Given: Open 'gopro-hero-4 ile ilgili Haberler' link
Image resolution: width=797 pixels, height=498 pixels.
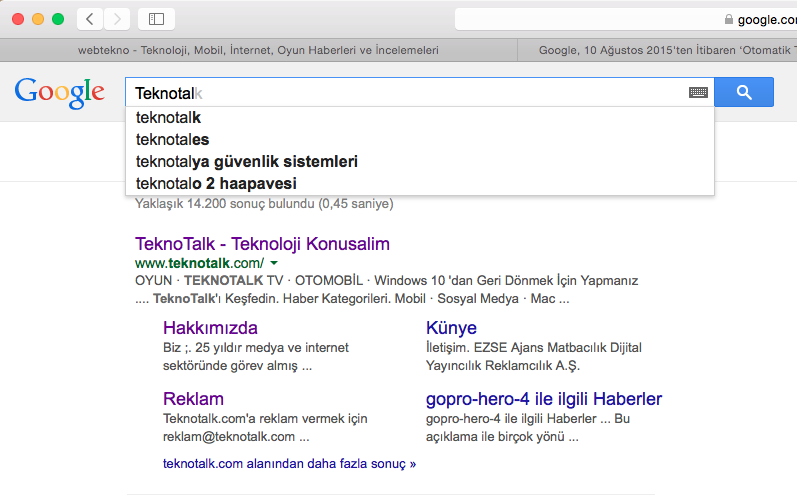Looking at the screenshot, I should [x=544, y=399].
